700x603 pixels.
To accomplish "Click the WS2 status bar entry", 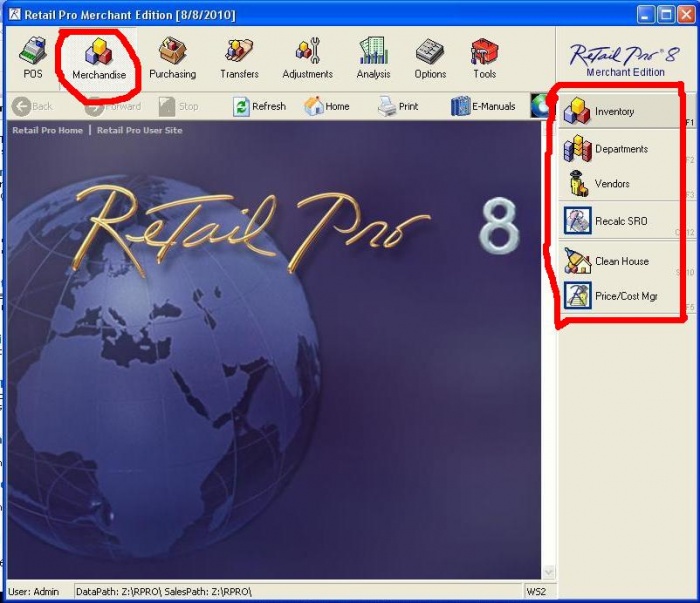I will click(536, 592).
